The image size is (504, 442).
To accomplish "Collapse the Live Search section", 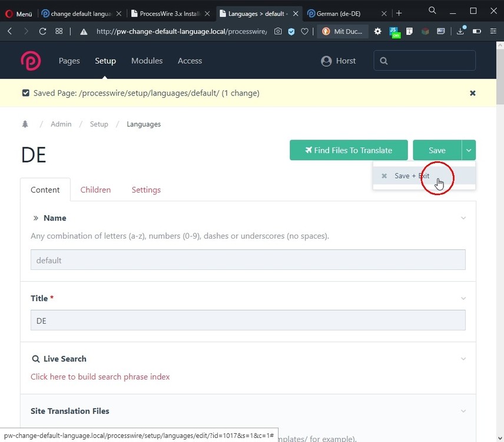I will pyautogui.click(x=463, y=359).
